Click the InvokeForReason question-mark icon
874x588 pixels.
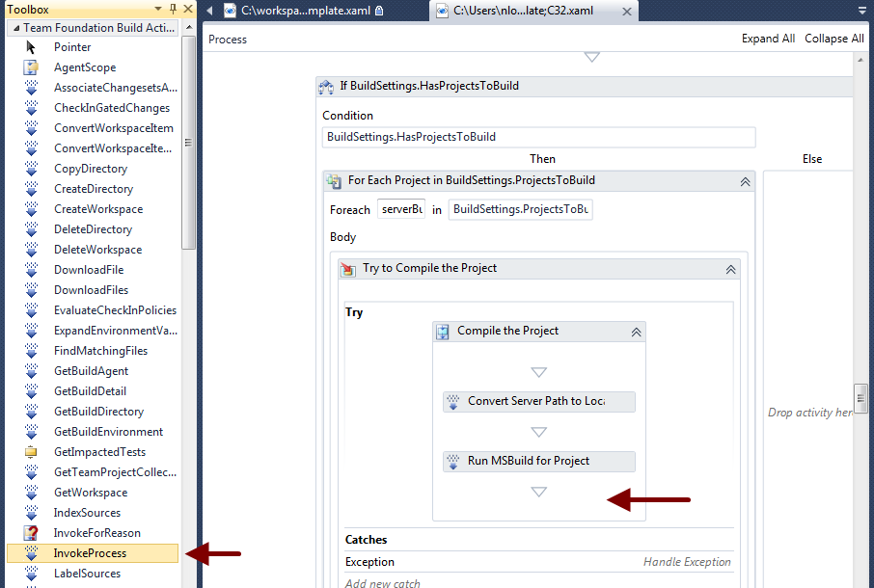point(31,533)
